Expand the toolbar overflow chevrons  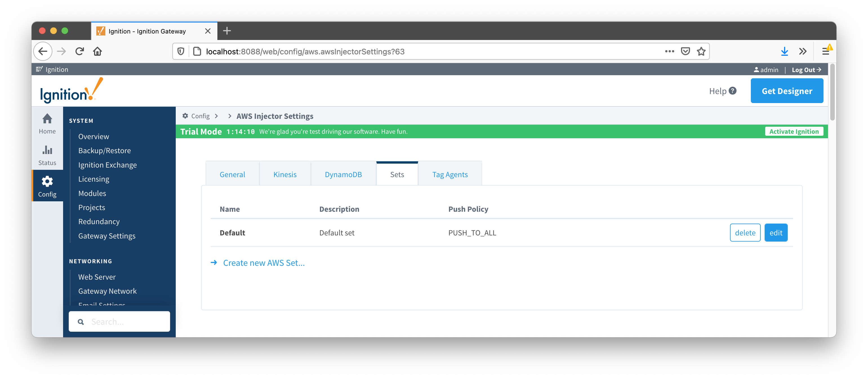tap(803, 51)
